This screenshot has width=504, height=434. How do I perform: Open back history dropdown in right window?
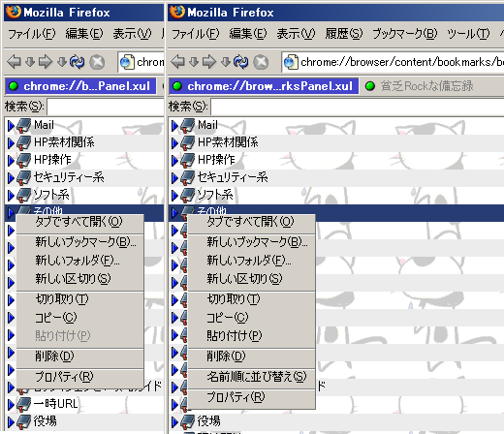coord(194,62)
